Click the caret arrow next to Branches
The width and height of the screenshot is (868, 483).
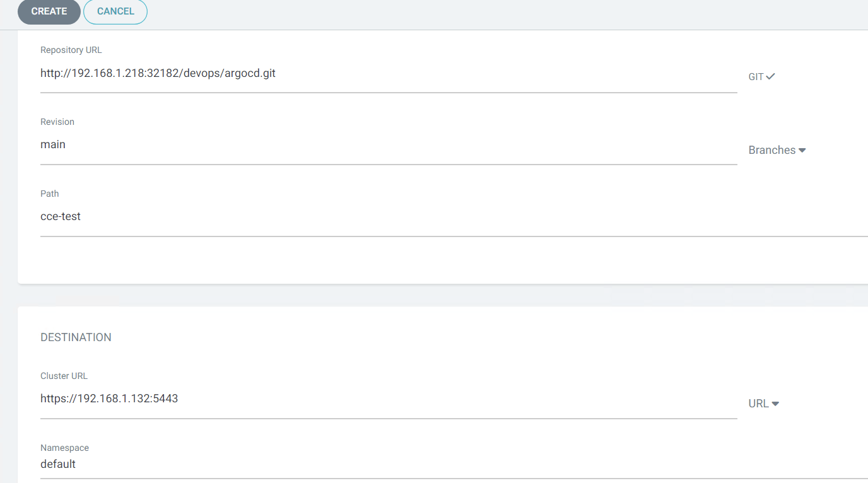802,151
